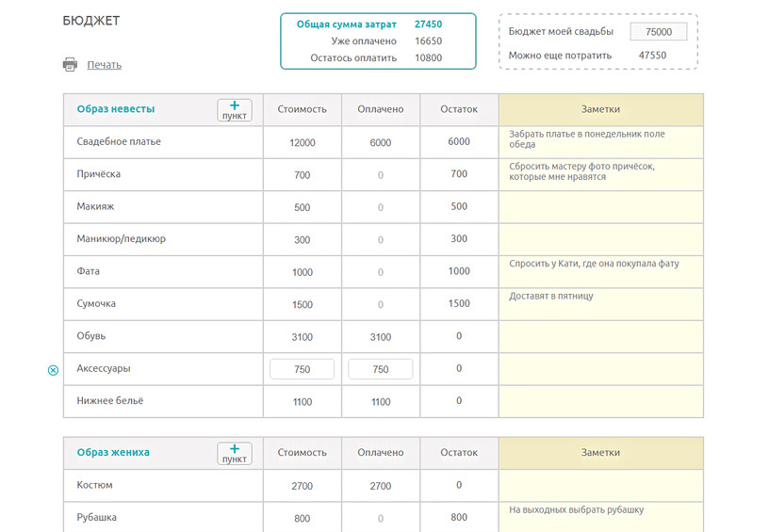The width and height of the screenshot is (769, 532).
Task: Click the Обувь paid value 3100
Action: click(x=381, y=337)
